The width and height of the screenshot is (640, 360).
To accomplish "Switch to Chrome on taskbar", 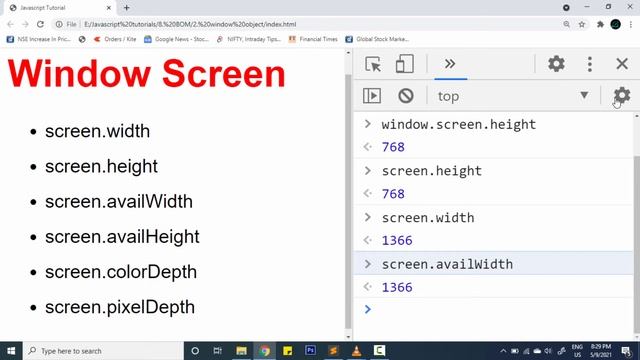I will click(264, 351).
